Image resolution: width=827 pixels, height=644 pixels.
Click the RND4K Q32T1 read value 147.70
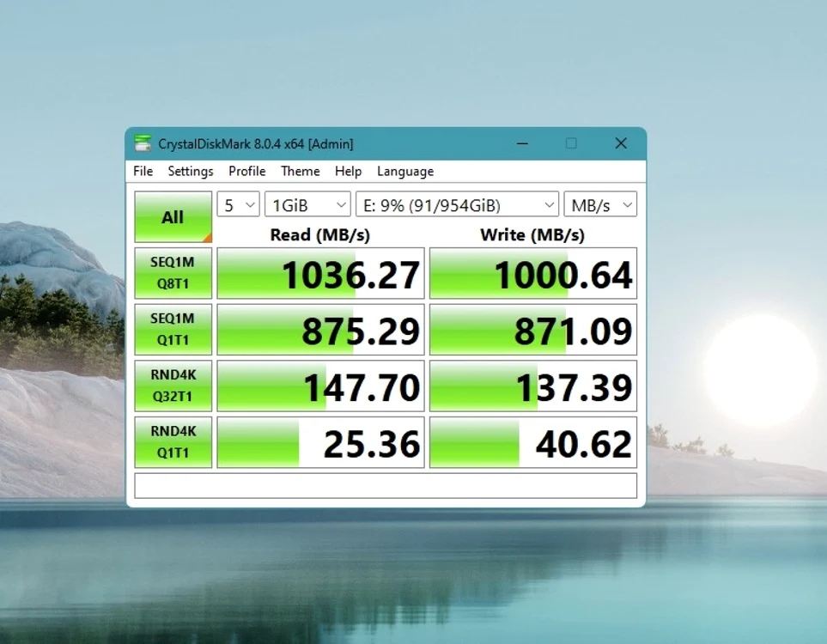point(320,386)
